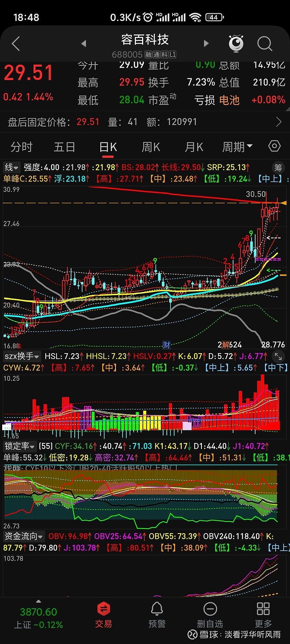The width and height of the screenshot is (290, 644).
Task: Tap the 最低 28.04 value
Action: click(132, 100)
